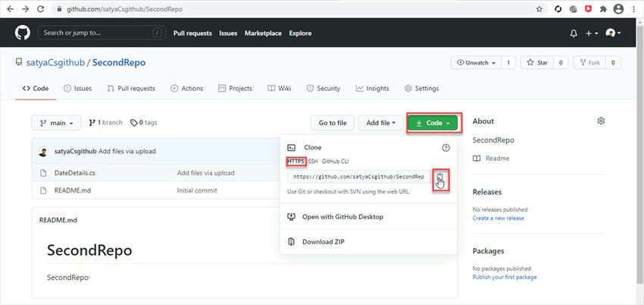Viewport: 644px width, 305px height.
Task: Open the main branch selector
Action: (56, 123)
